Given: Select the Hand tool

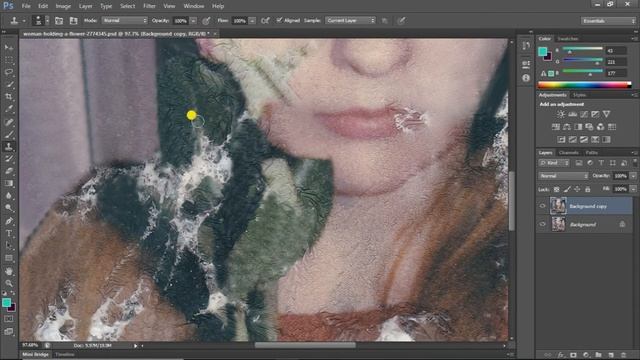Looking at the screenshot, I should 9,271.
